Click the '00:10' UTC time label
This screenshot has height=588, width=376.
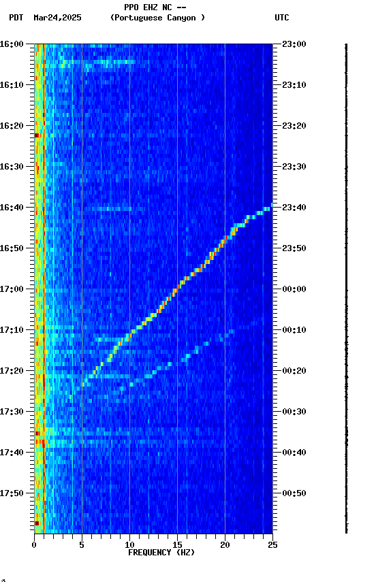294,330
